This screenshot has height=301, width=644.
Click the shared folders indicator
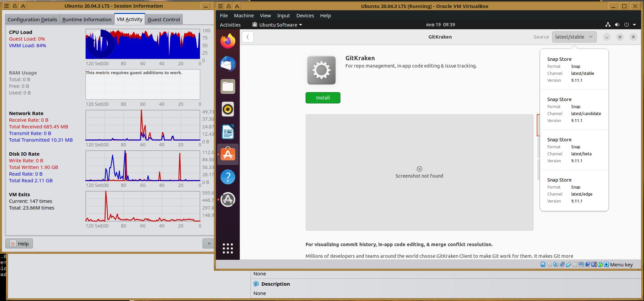pos(575,264)
